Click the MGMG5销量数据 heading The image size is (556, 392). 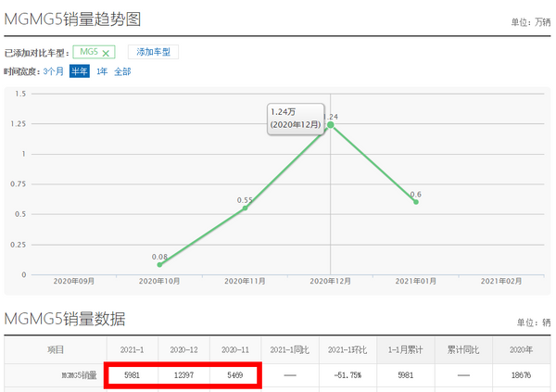(65, 319)
